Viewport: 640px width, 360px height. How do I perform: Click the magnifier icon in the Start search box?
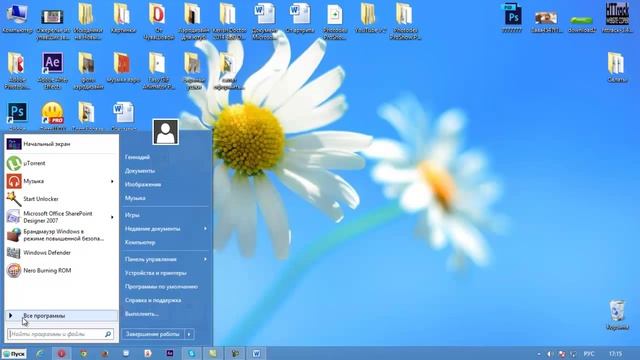tap(108, 334)
